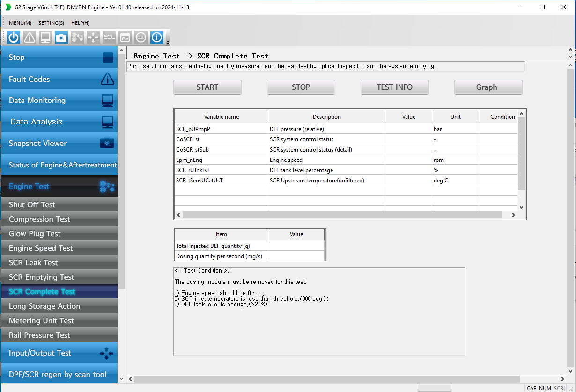Click the Condition column header
The image size is (576, 392).
point(498,117)
